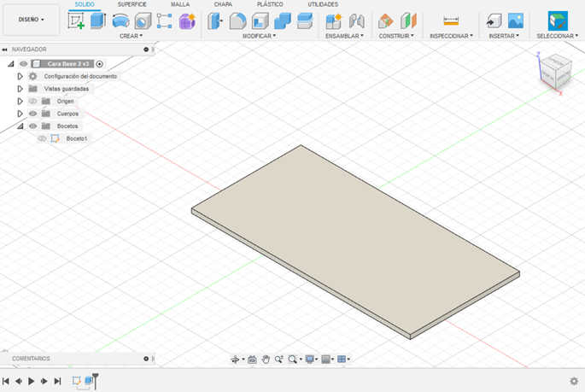Open the CREAR dropdown menu
This screenshot has width=585, height=392.
[131, 36]
